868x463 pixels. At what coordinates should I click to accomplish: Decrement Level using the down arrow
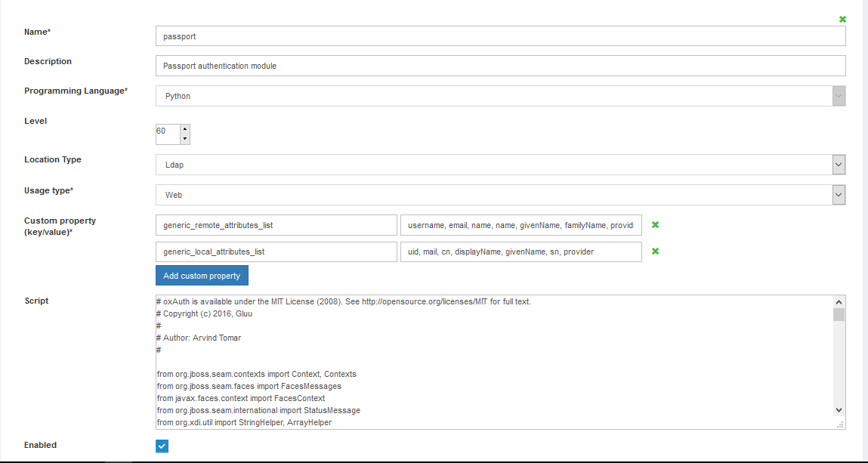click(185, 138)
